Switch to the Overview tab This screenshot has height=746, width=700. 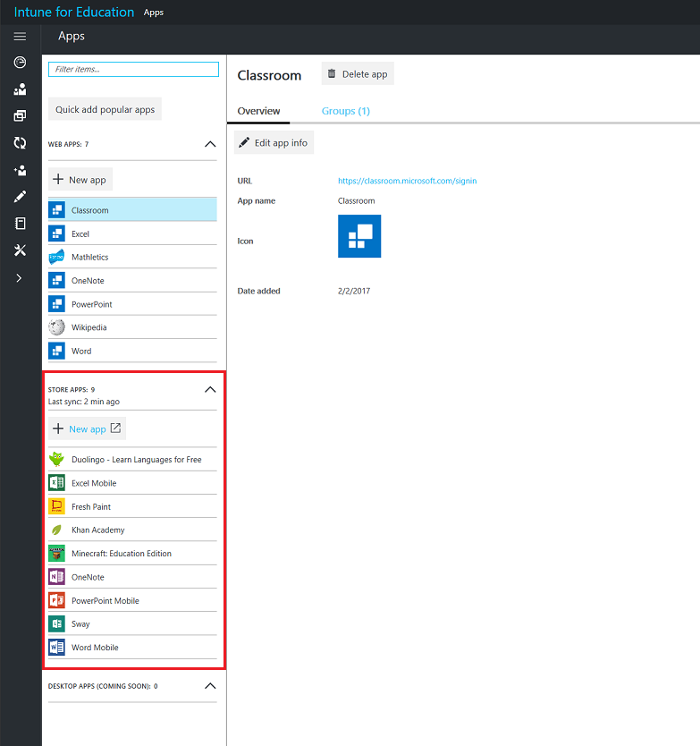coord(258,111)
